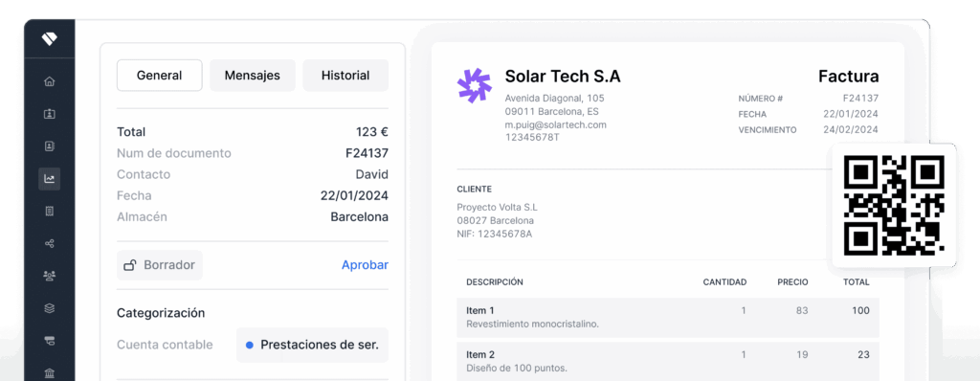Open the share nodes icon in sidebar

(50, 244)
